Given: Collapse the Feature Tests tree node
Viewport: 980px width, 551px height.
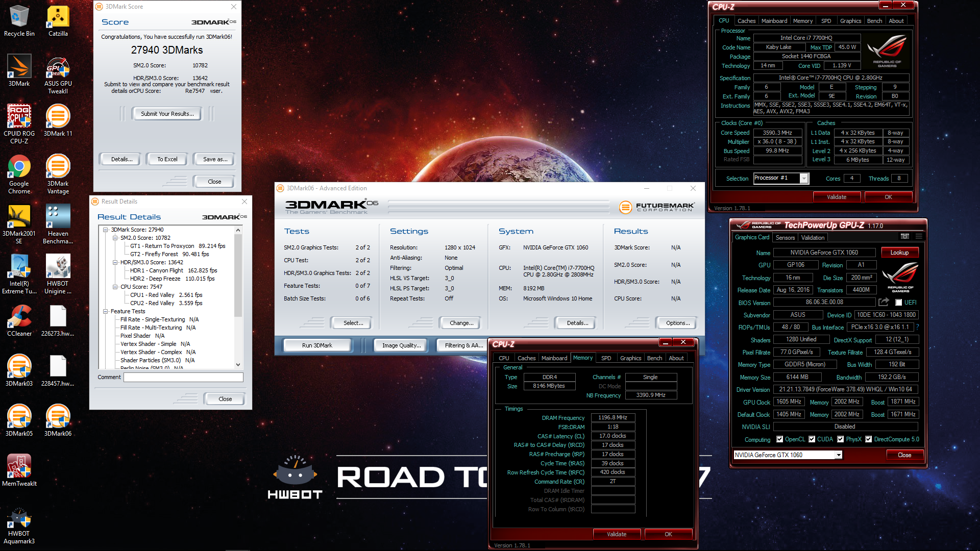Looking at the screenshot, I should [x=106, y=311].
